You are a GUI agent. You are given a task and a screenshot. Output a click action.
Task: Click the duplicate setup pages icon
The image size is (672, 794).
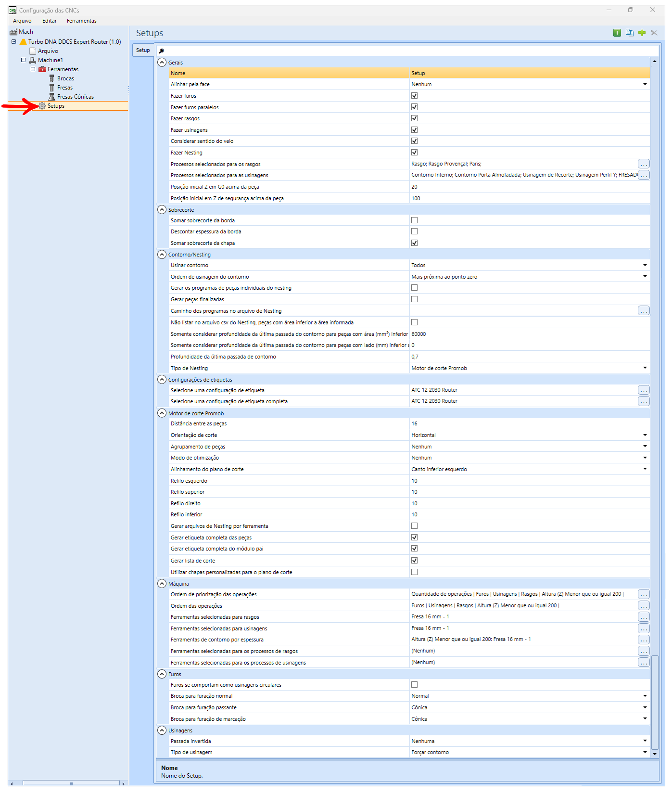630,33
